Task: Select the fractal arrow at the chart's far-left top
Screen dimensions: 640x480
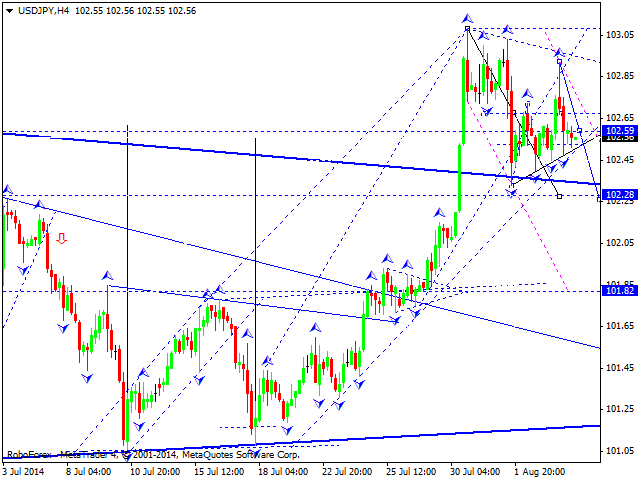Action: click(x=8, y=188)
